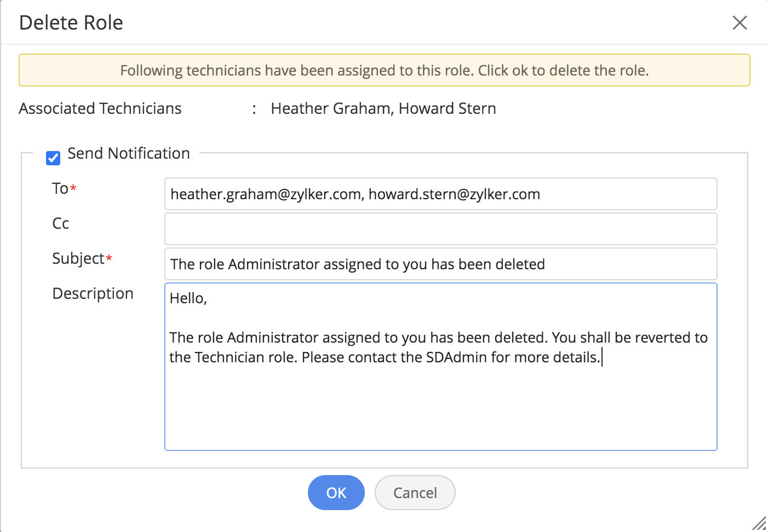This screenshot has width=768, height=532.
Task: Click the Delete Role title text
Action: point(71,23)
